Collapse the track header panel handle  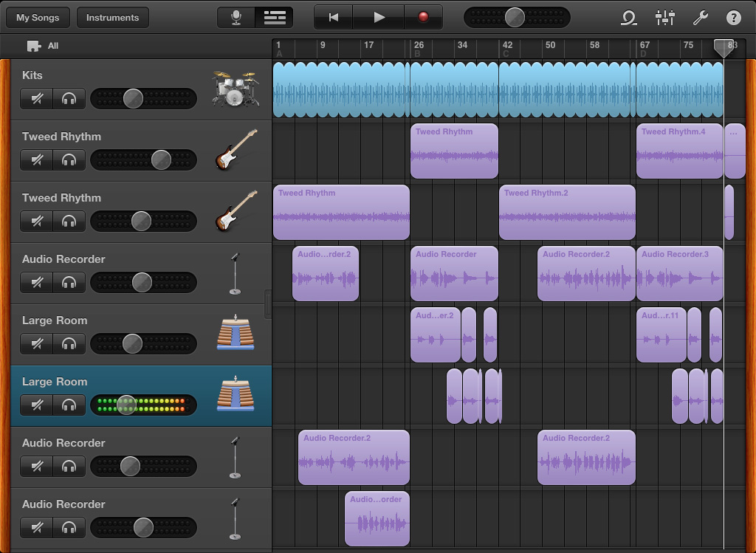click(x=267, y=304)
